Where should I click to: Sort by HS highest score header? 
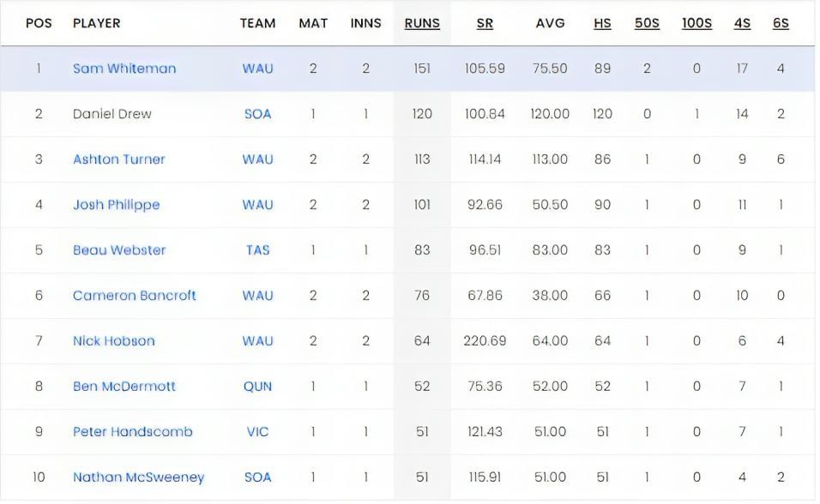602,23
